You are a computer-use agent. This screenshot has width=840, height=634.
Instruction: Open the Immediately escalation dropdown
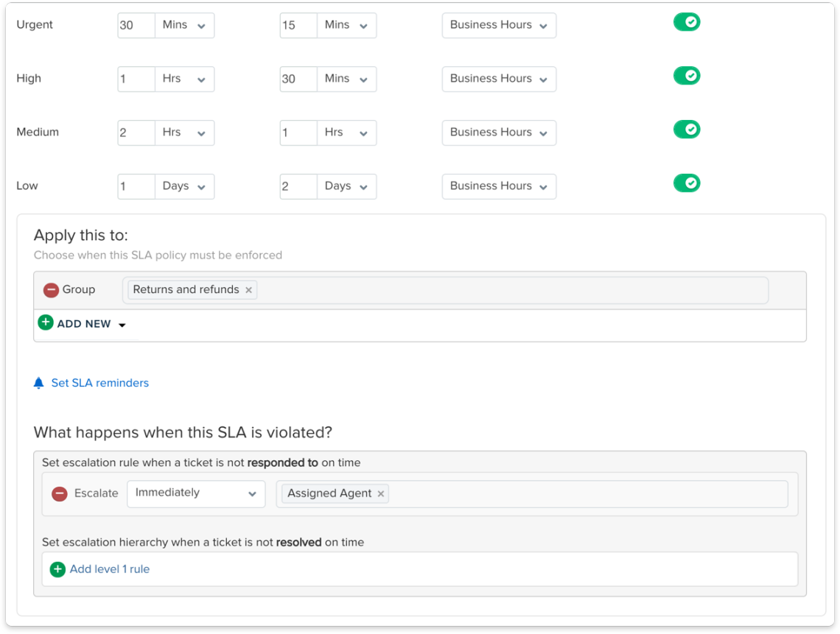click(195, 493)
